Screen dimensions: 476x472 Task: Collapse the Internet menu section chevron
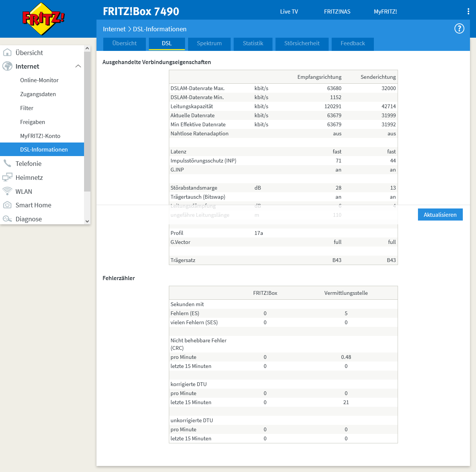pyautogui.click(x=78, y=66)
